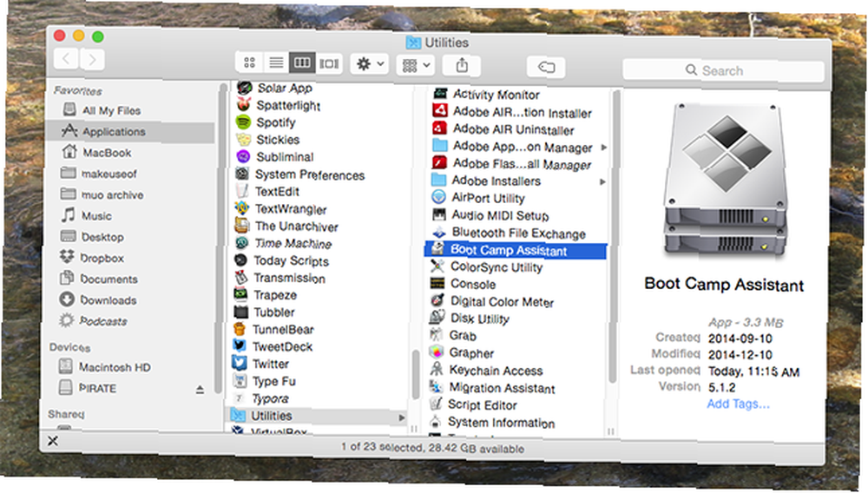Select the Spatterlight app icon

point(244,104)
